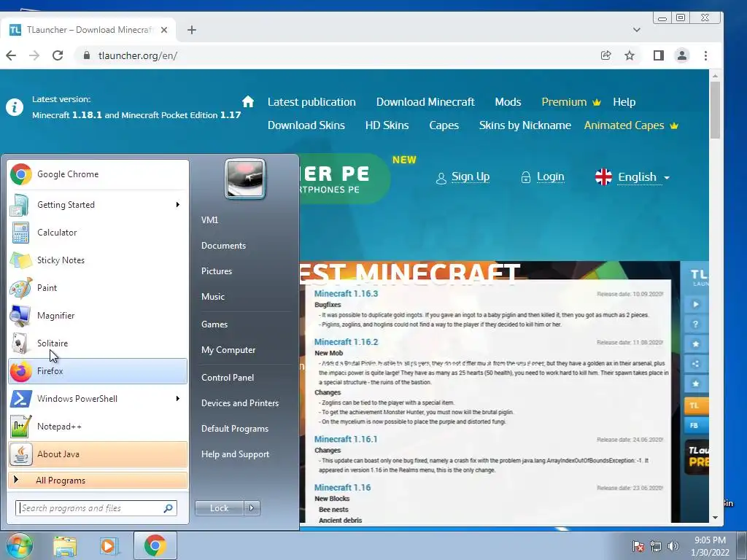
Task: Open My Computer
Action: (x=228, y=350)
